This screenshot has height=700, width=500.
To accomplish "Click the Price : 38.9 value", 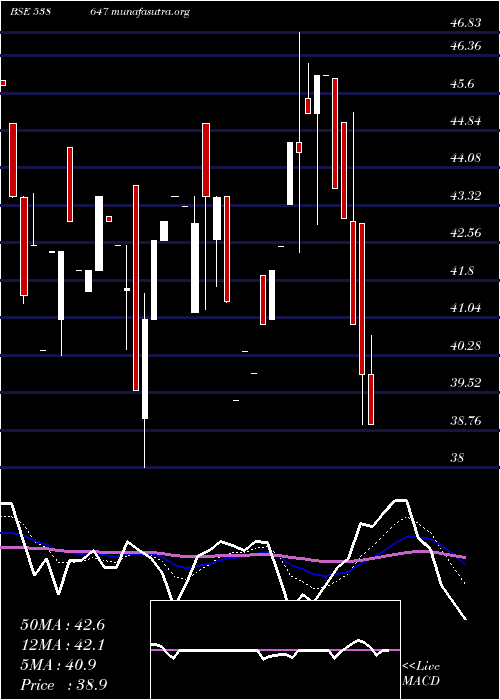I will pyautogui.click(x=64, y=685).
